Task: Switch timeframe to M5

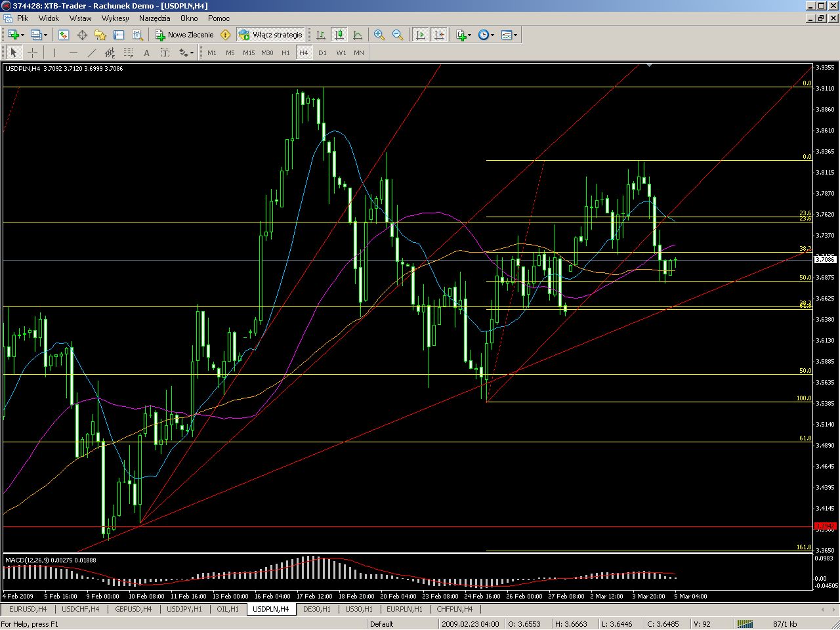Action: point(230,52)
